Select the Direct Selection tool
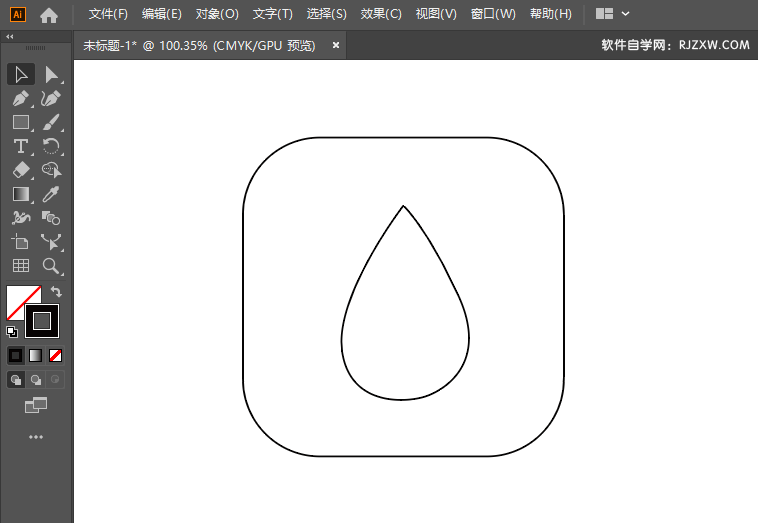 [x=51, y=74]
